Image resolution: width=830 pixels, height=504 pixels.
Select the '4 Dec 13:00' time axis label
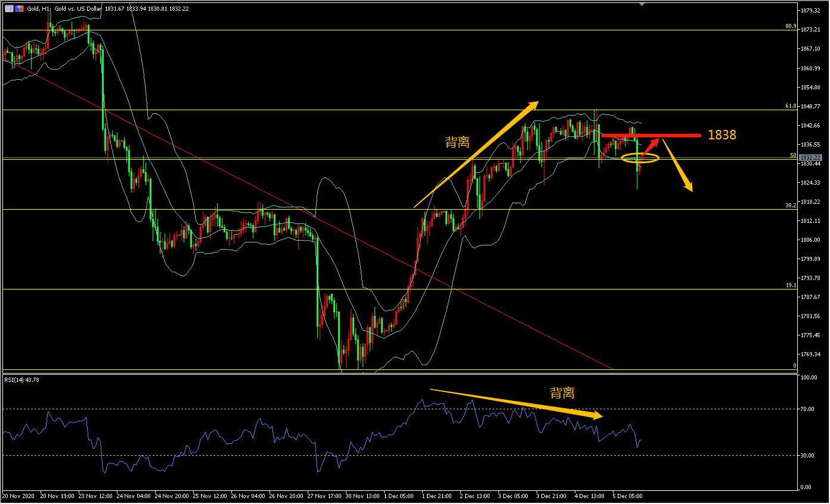tap(590, 496)
